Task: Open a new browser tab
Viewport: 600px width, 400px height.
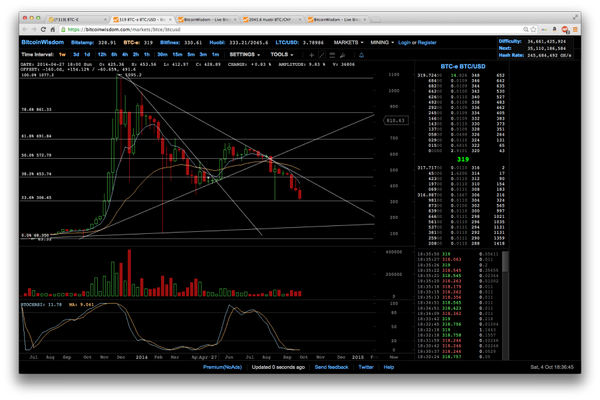Action: click(x=376, y=20)
